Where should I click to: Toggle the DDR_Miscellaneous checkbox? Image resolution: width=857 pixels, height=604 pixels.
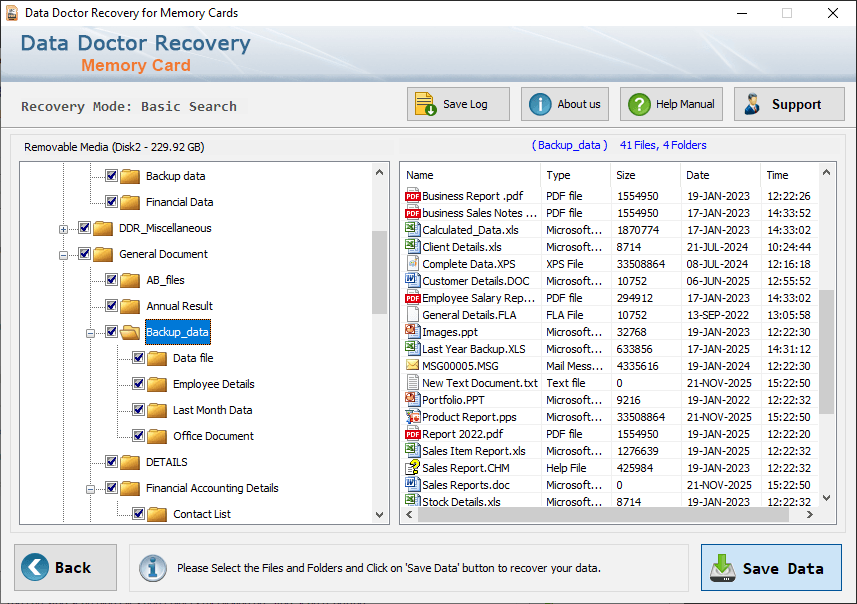[x=84, y=227]
